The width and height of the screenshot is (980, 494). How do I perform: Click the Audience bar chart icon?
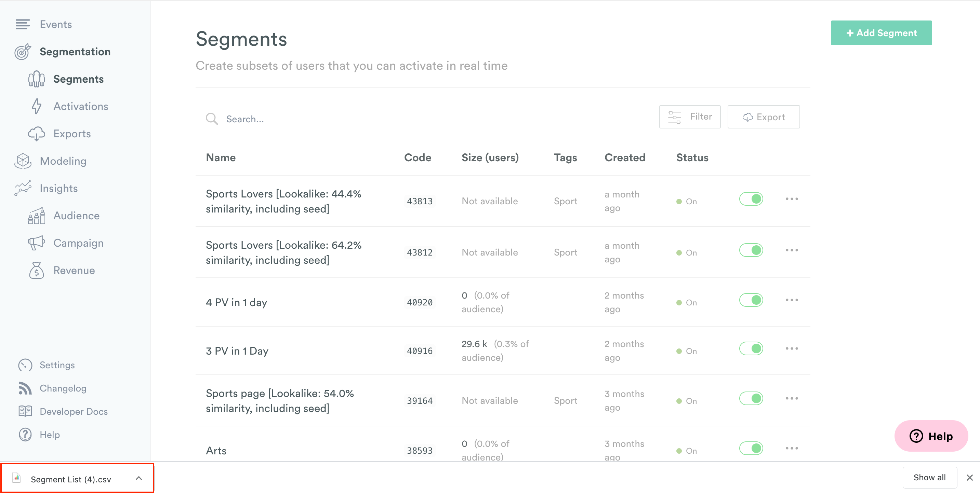pos(37,216)
